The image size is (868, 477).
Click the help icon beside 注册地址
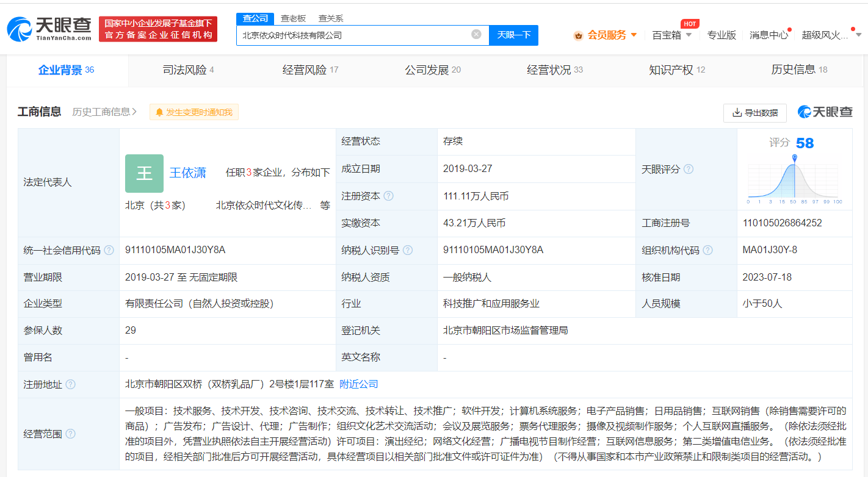pyautogui.click(x=70, y=384)
